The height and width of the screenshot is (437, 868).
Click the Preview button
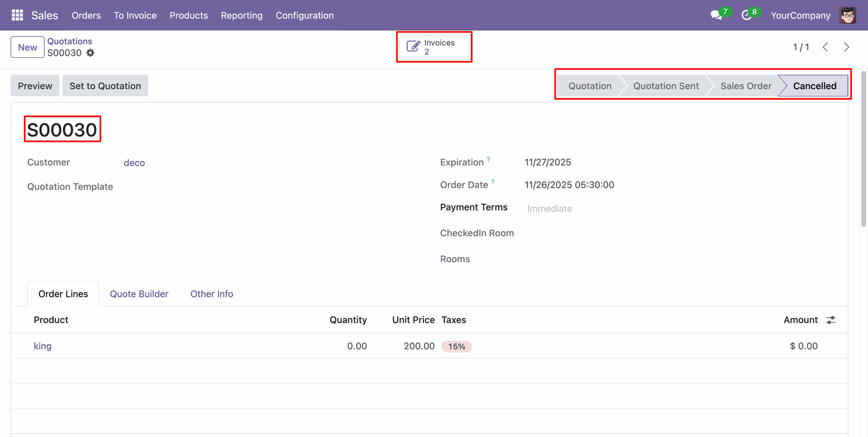[35, 86]
